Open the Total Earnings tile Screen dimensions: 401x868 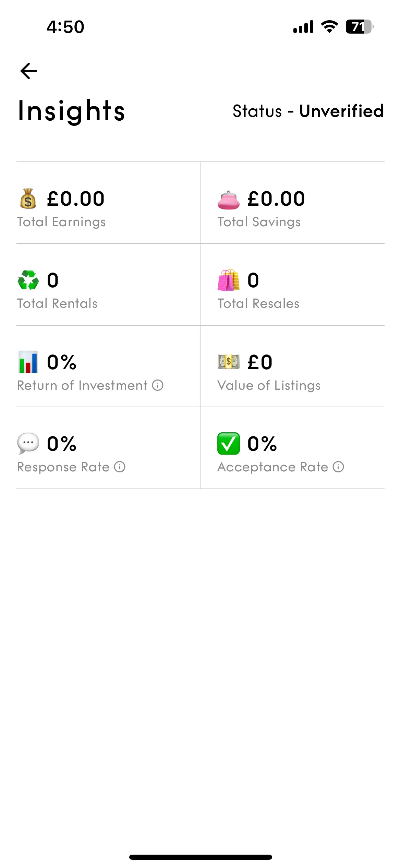(x=108, y=203)
